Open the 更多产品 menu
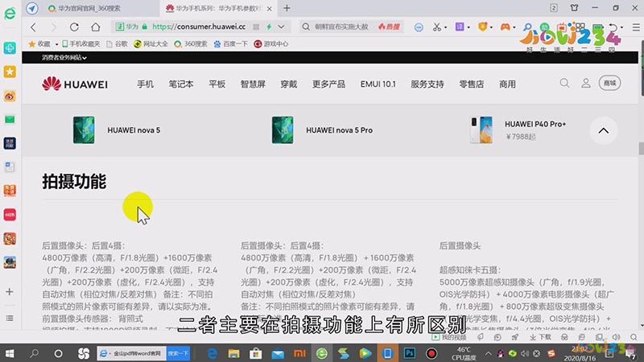 point(328,84)
